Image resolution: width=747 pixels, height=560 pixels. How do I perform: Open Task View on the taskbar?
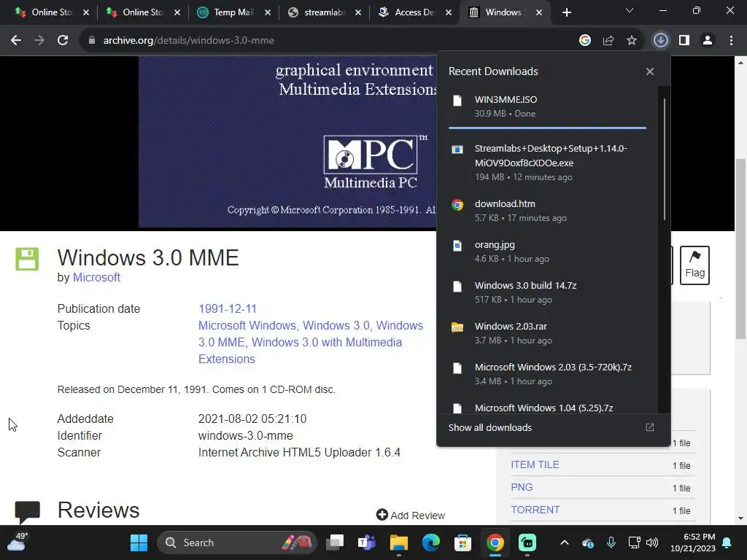tap(335, 542)
